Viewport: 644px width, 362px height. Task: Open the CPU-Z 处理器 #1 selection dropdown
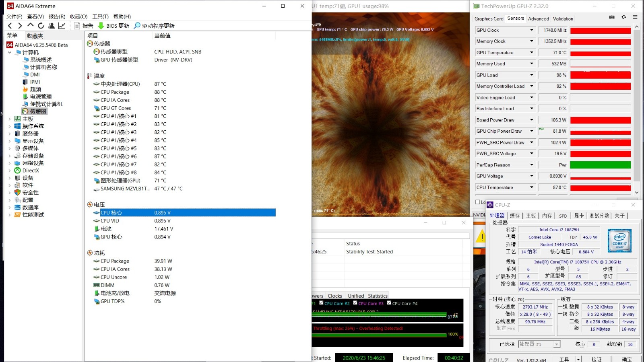pyautogui.click(x=539, y=344)
